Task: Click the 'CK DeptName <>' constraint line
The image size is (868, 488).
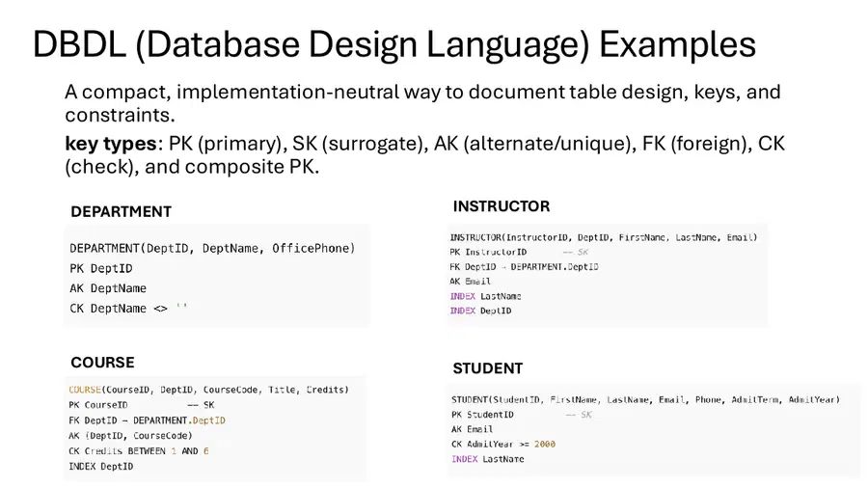Action: click(128, 309)
